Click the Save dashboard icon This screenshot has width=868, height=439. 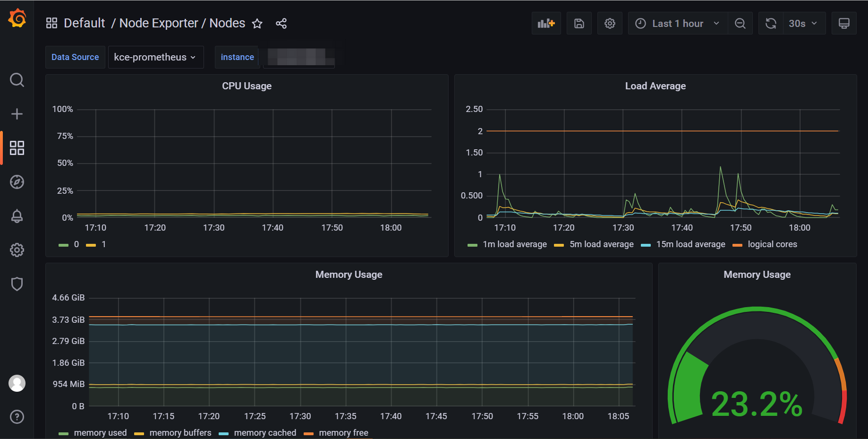coord(579,24)
